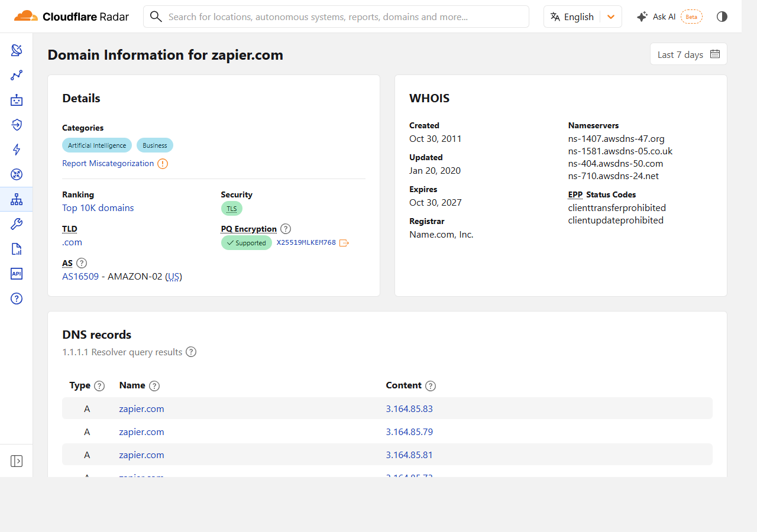Click the clienttransferprohibited status code

tap(617, 208)
